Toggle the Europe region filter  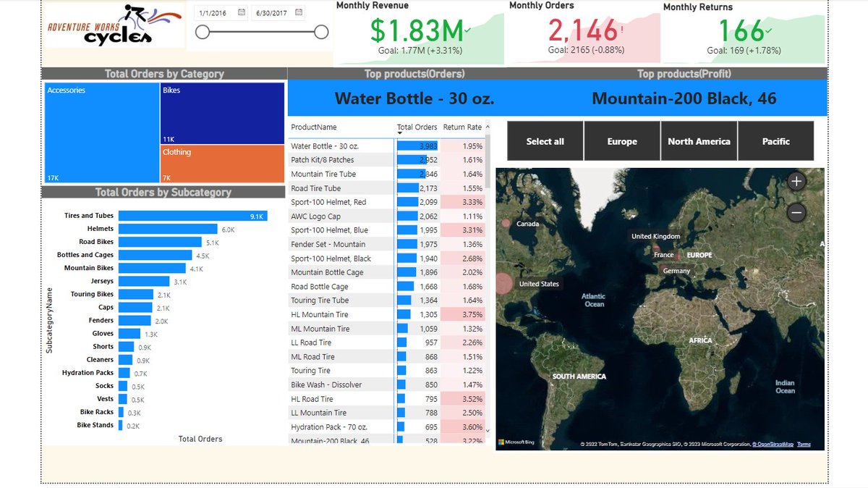pyautogui.click(x=622, y=140)
